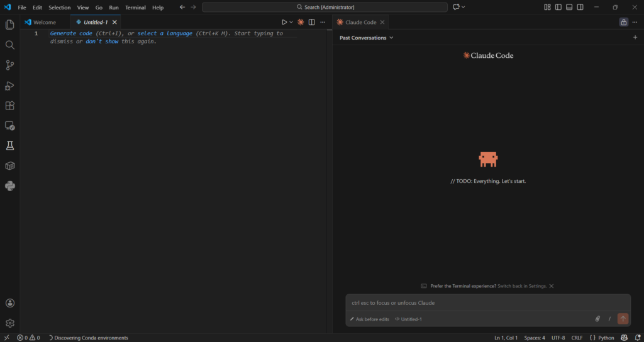Switch Ask before edits mode
Screen dimensions: 644x342
click(369, 319)
